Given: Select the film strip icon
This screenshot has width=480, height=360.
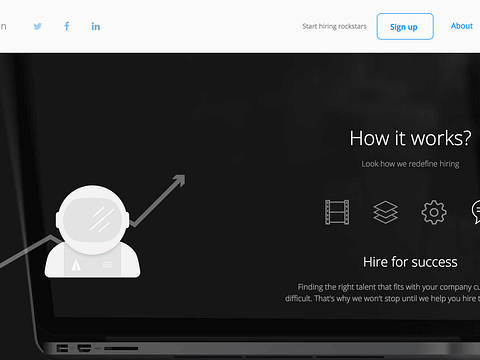Looking at the screenshot, I should click(x=337, y=212).
